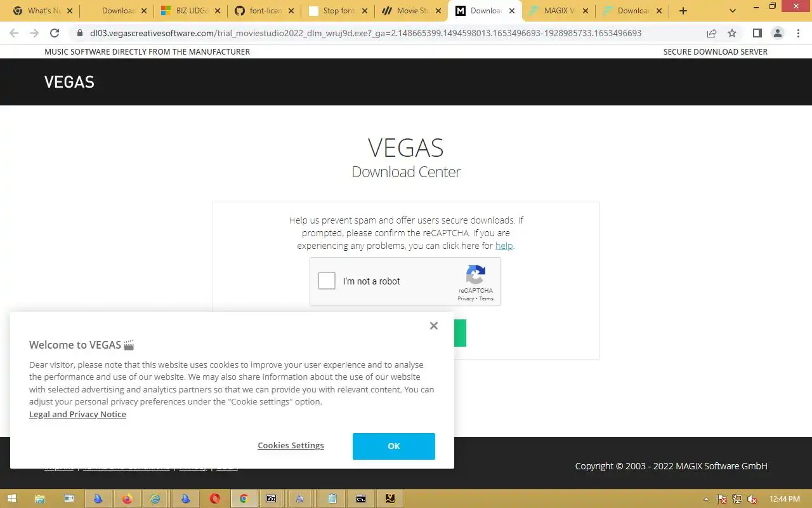812x508 pixels.
Task: Close the cookie notice with the X
Action: pos(434,326)
